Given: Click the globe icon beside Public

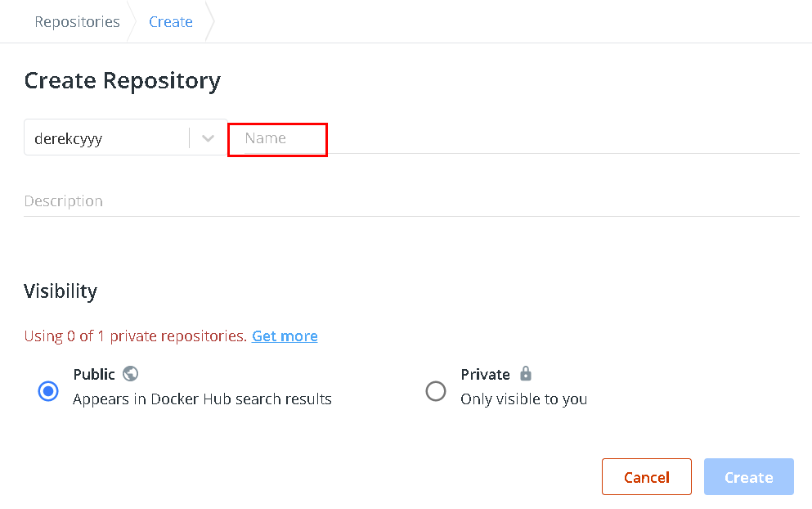Looking at the screenshot, I should pos(130,374).
